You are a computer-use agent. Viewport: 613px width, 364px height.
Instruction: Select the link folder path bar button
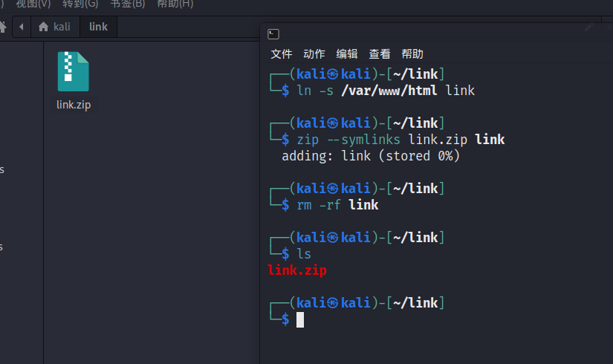point(98,27)
